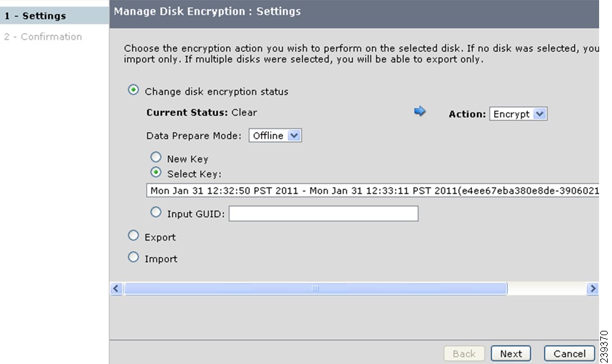Click the Current Status: Clear text
This screenshot has height=364, width=612.
pyautogui.click(x=201, y=112)
